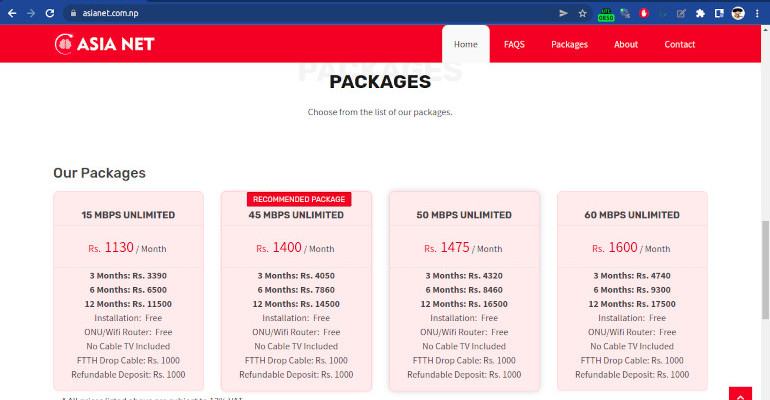Screen dimensions: 770x400
Task: Open the Chrome three-dot menu
Action: tap(757, 13)
